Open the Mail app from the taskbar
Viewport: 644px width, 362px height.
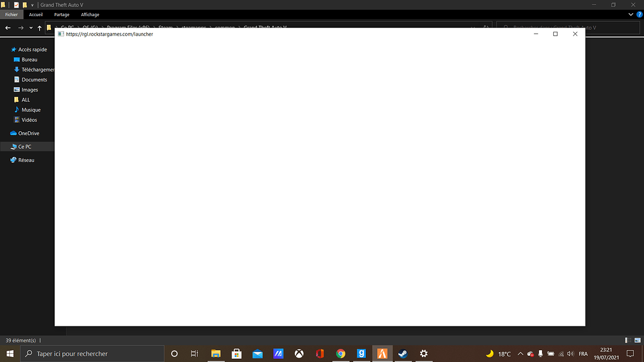click(x=257, y=353)
